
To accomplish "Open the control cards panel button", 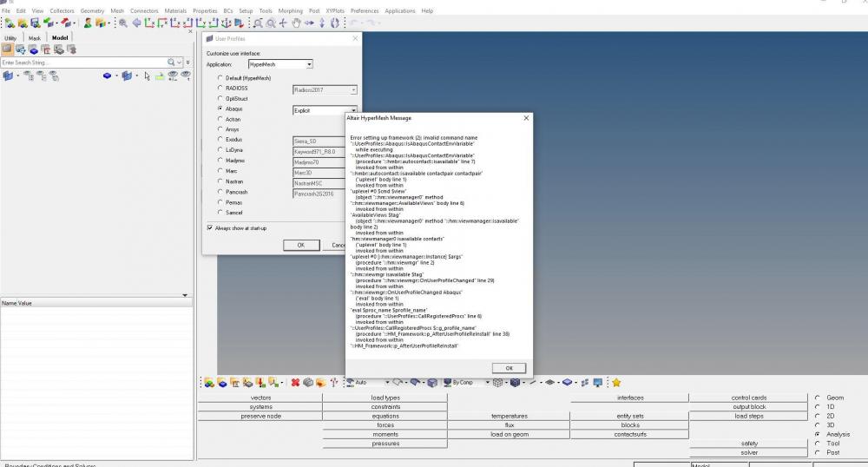I will click(x=748, y=398).
